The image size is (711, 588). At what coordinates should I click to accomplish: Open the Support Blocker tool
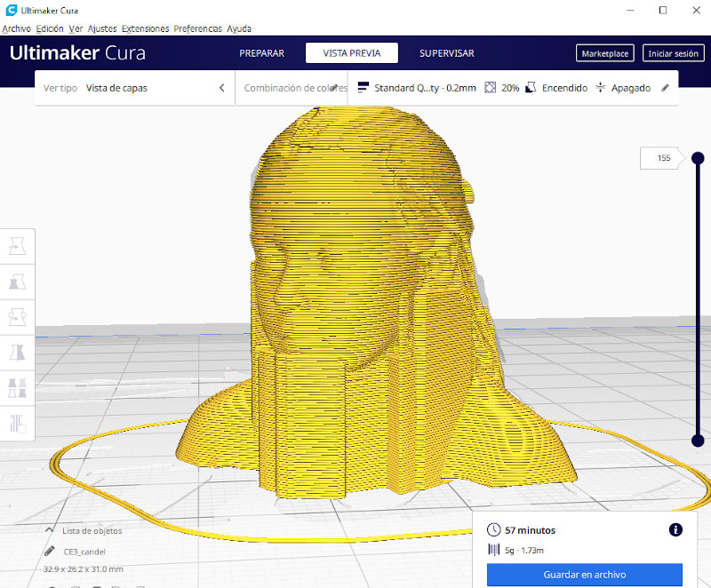point(17,424)
